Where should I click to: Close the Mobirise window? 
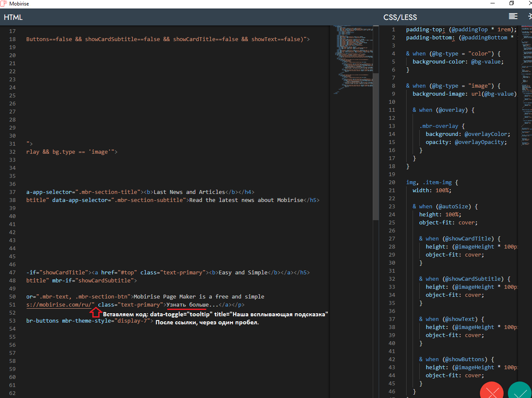pos(529,4)
